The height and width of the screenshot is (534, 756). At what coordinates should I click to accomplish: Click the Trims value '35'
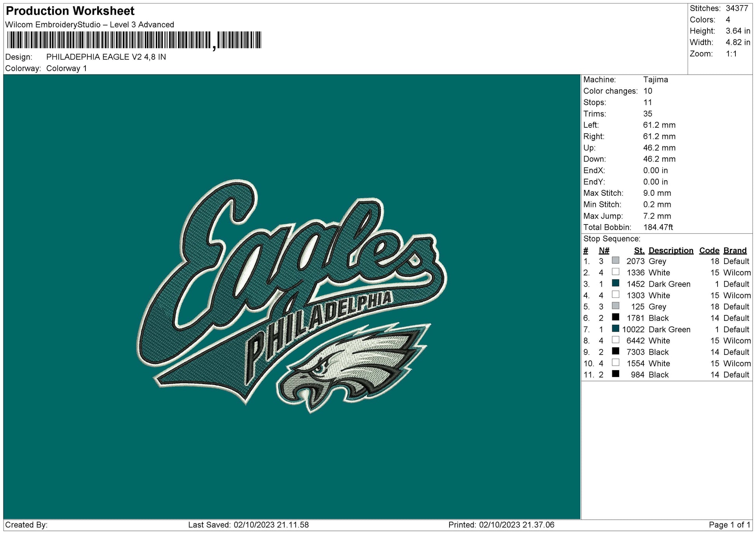(x=648, y=114)
